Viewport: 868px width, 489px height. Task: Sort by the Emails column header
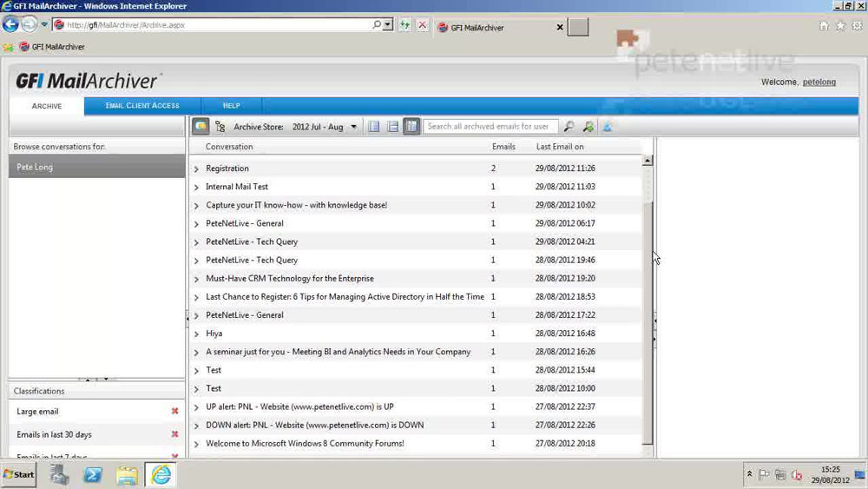pos(503,147)
